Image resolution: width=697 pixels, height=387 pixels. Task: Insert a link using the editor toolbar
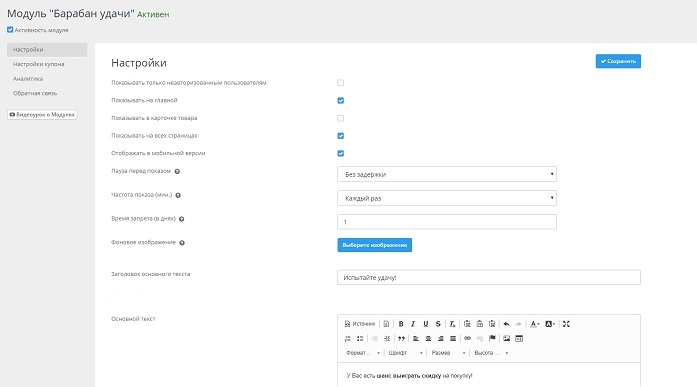[467, 339]
